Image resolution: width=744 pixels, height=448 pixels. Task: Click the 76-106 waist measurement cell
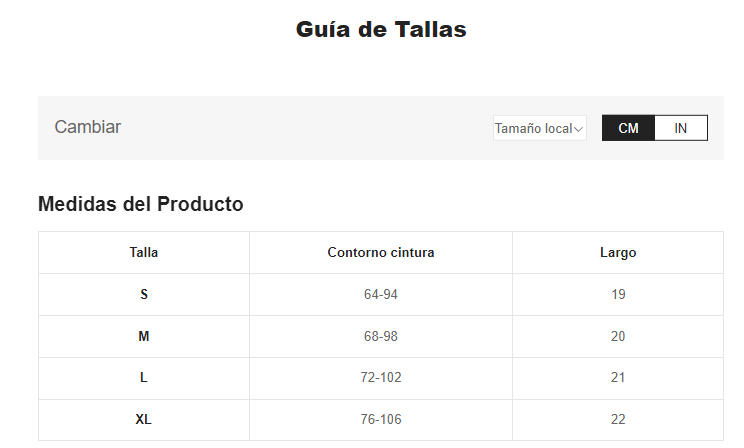(x=381, y=420)
